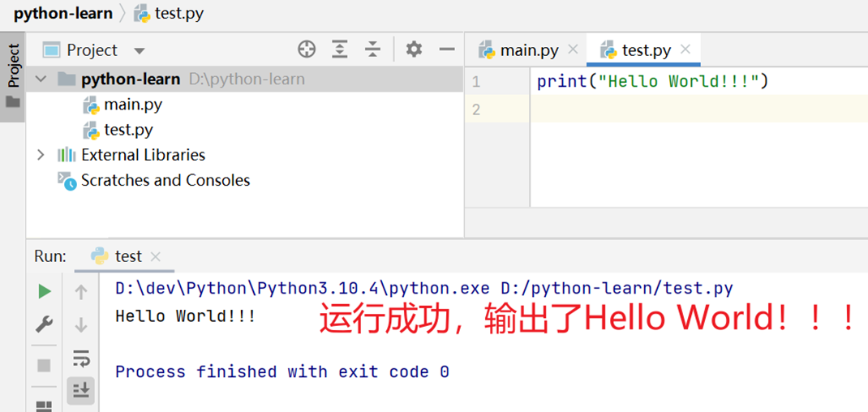Click the layout icon below stop button
The image size is (868, 412).
(x=44, y=406)
